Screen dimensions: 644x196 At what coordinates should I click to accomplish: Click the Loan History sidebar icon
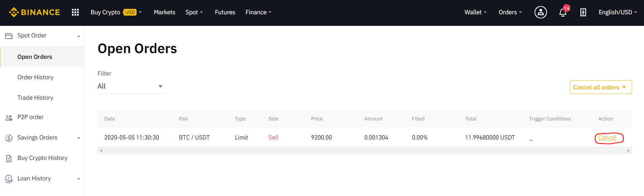pyautogui.click(x=8, y=178)
